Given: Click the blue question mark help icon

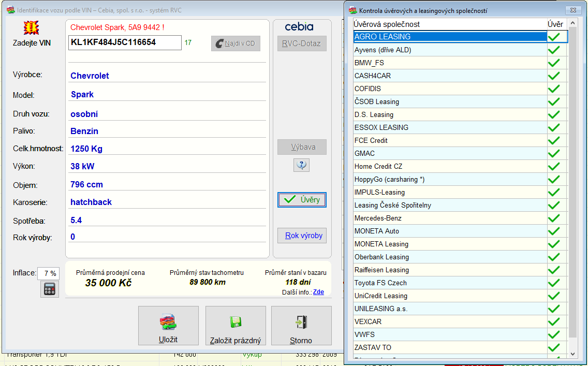Looking at the screenshot, I should (301, 165).
